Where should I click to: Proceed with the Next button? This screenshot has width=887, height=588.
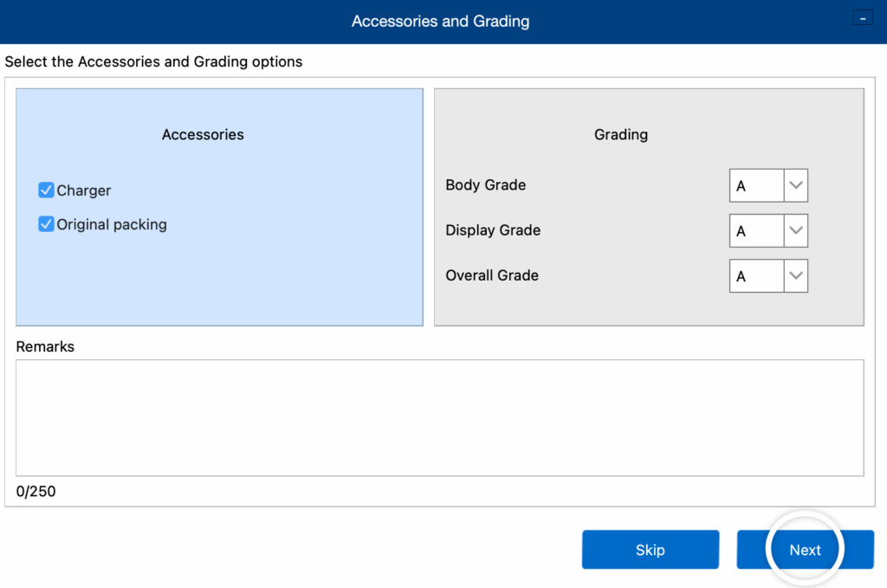(x=805, y=550)
